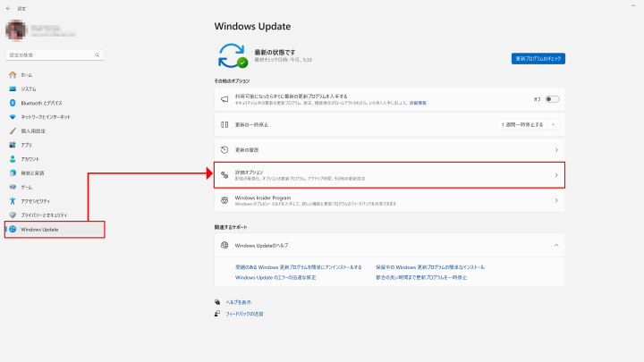Click the Apps icon in the sidebar
644x362 pixels.
tap(13, 145)
